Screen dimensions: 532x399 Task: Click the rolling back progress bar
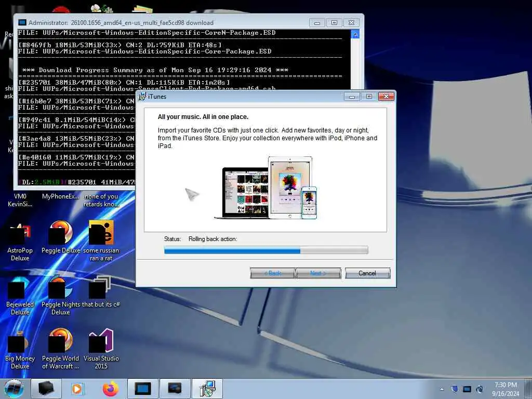click(x=266, y=250)
